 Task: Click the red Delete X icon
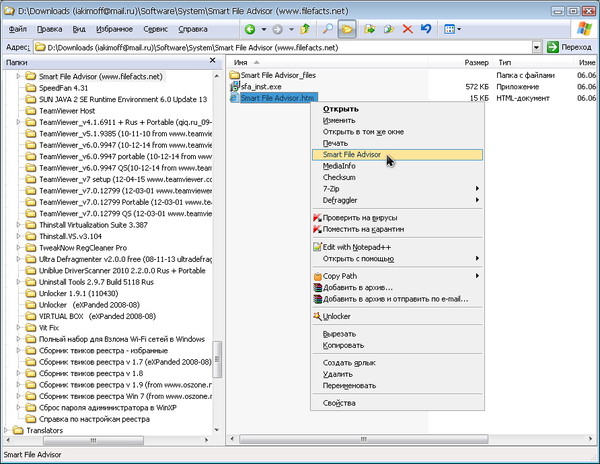tap(408, 29)
